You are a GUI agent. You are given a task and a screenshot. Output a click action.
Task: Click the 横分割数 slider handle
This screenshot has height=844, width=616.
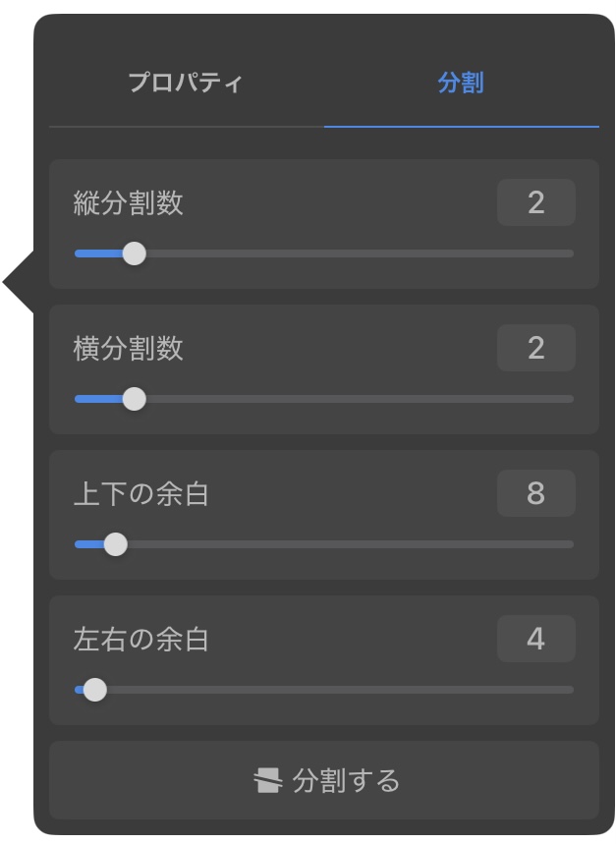pos(134,399)
